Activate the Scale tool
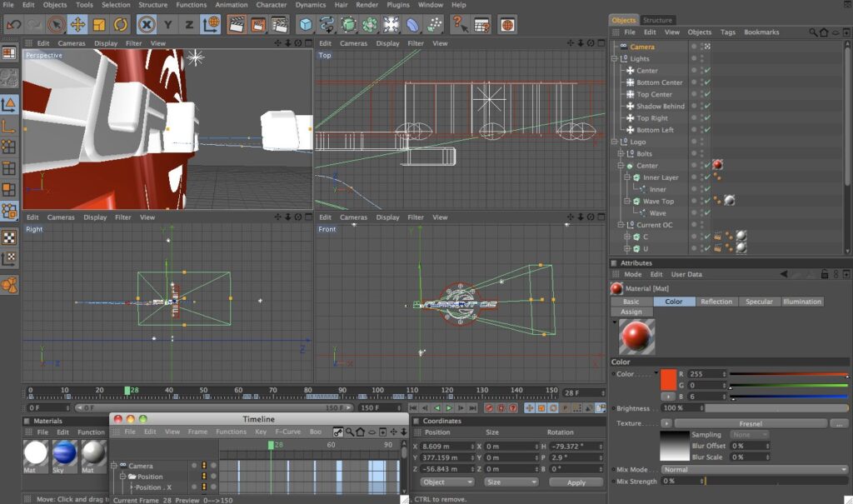Viewport: 853px width, 504px height. coord(99,24)
